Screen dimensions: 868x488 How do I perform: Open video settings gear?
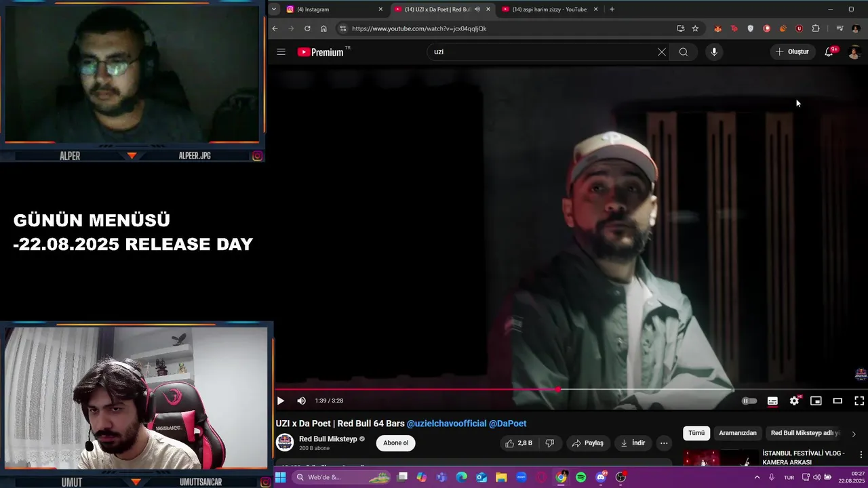[x=794, y=401]
